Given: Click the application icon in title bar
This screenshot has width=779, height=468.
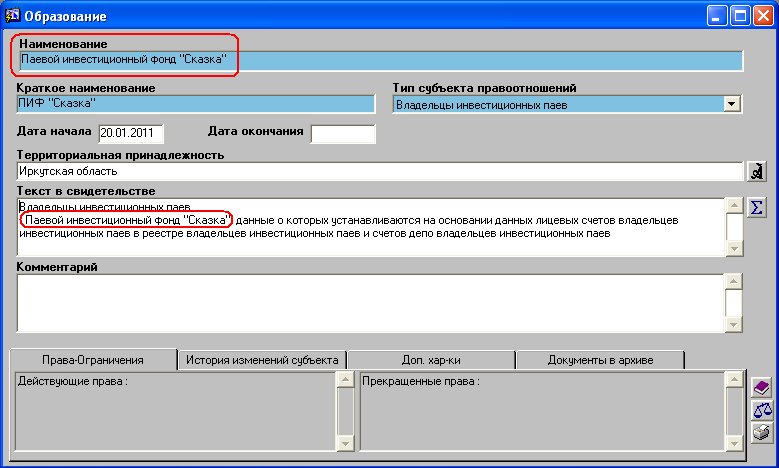Looking at the screenshot, I should pyautogui.click(x=12, y=15).
